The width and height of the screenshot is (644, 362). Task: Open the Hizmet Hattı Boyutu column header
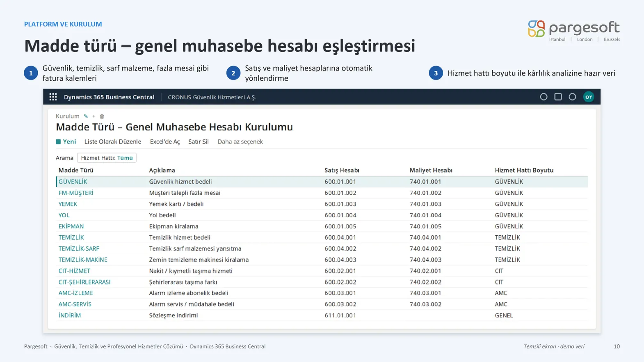pyautogui.click(x=524, y=170)
